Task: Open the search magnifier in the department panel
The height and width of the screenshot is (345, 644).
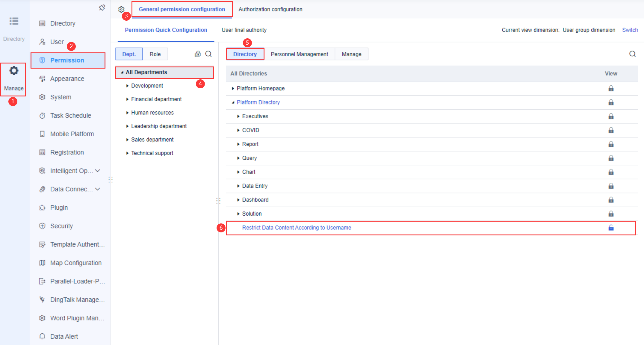Action: pyautogui.click(x=208, y=54)
